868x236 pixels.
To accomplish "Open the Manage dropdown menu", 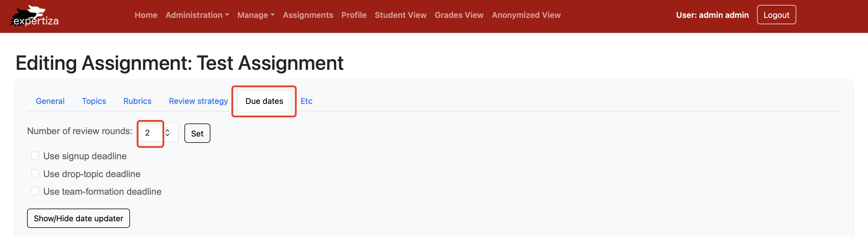I will pyautogui.click(x=256, y=15).
